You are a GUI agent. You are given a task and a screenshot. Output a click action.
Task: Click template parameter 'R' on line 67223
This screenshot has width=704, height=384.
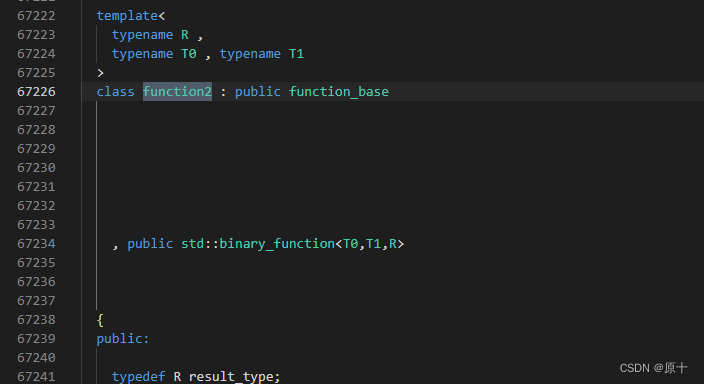click(x=185, y=35)
